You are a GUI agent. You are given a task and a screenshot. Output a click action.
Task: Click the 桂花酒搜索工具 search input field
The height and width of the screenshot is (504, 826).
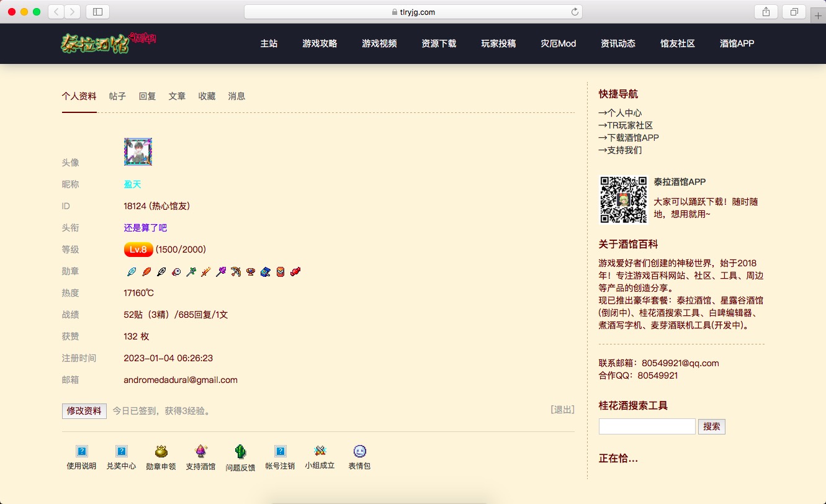coord(647,426)
